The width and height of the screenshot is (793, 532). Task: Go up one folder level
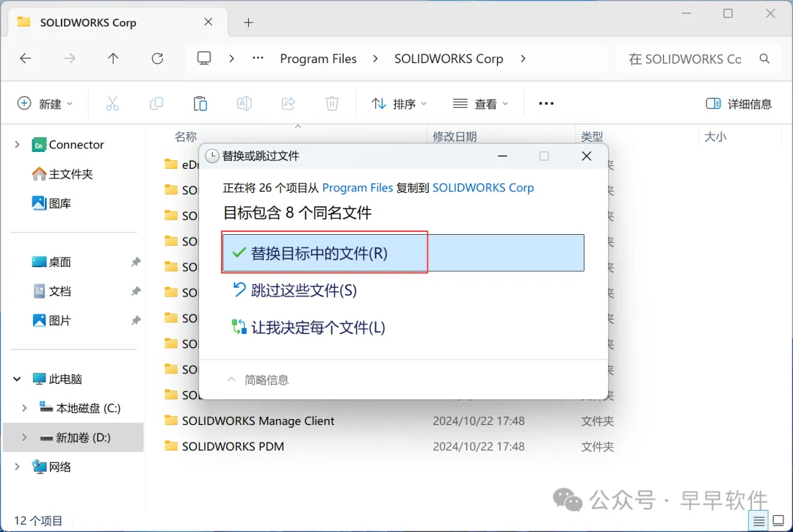tap(113, 59)
